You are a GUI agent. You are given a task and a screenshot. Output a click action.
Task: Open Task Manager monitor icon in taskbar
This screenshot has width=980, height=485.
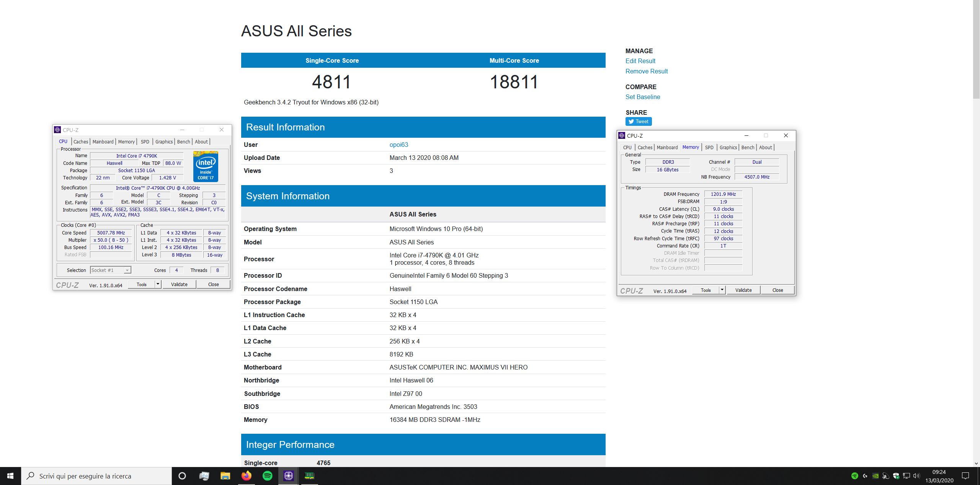click(x=204, y=476)
